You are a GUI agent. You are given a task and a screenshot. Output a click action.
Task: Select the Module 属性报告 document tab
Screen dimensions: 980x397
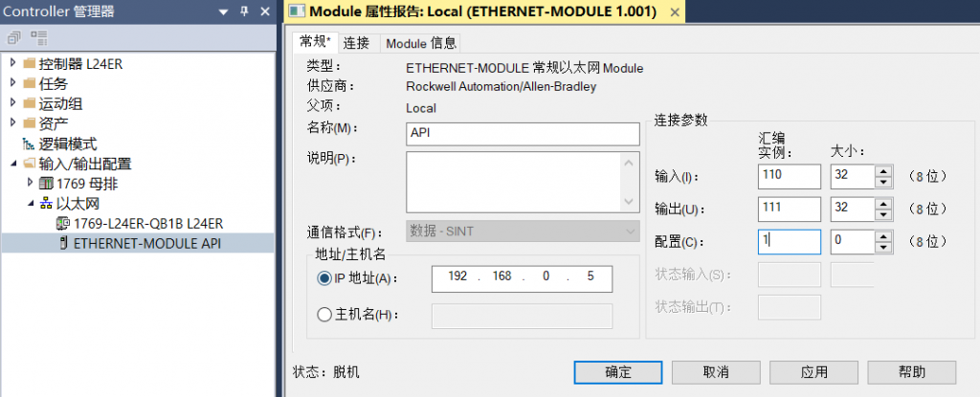[484, 11]
